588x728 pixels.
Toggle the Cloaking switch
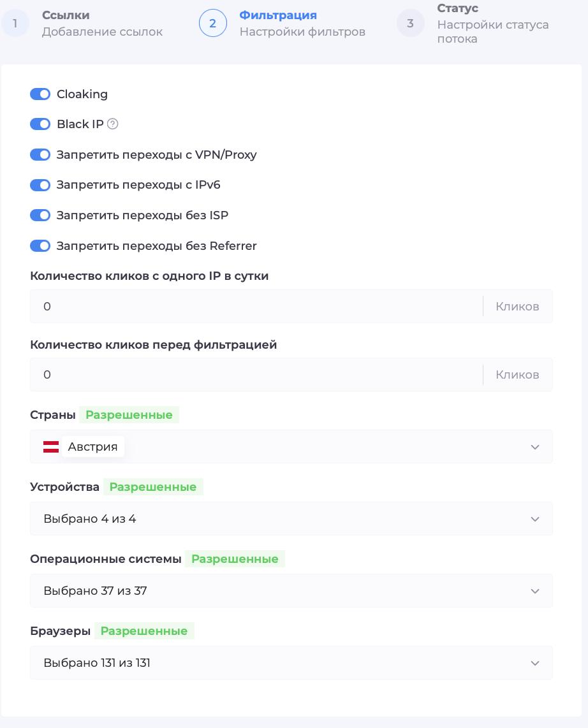pyautogui.click(x=40, y=94)
